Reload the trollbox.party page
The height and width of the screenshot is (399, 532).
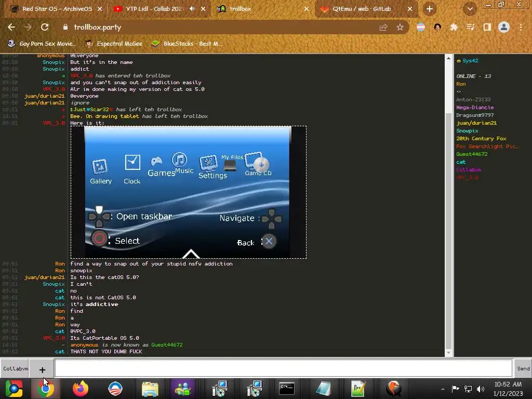pyautogui.click(x=45, y=27)
